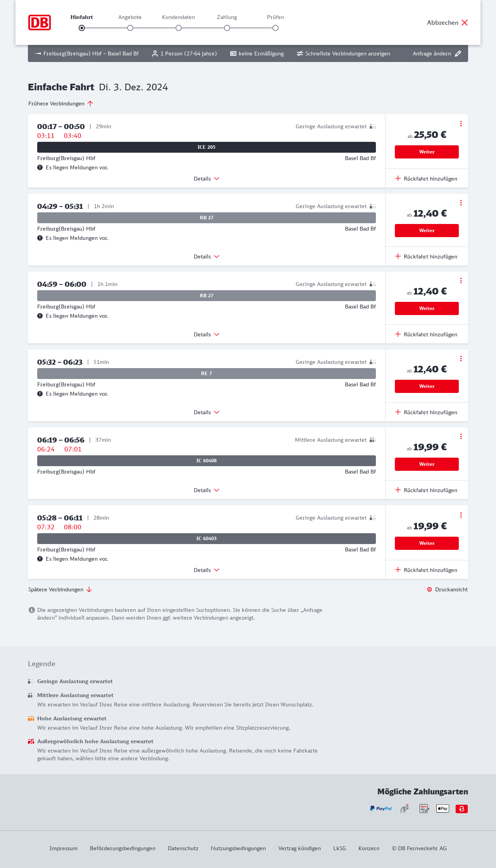Click the Zahlung step label
Screen dimensions: 496x868
point(227,17)
